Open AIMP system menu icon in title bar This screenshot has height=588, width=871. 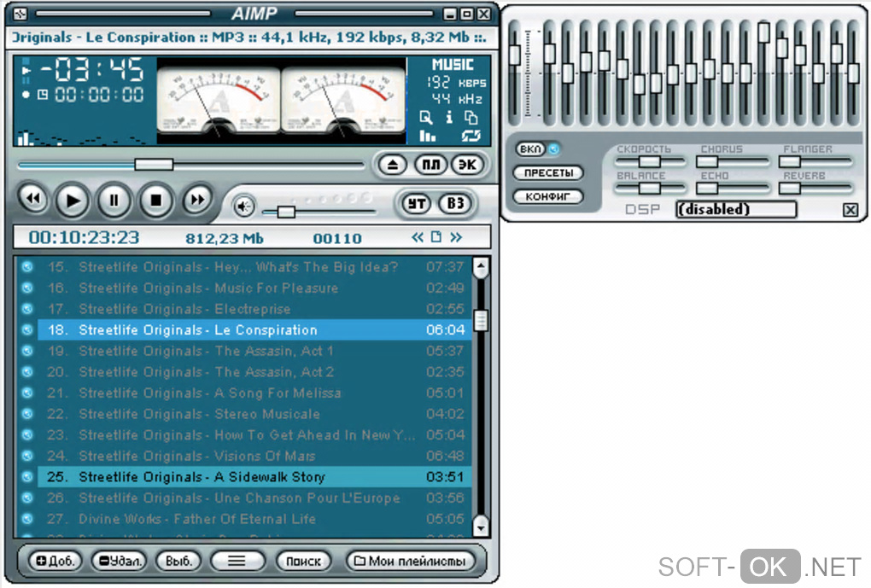coord(20,14)
